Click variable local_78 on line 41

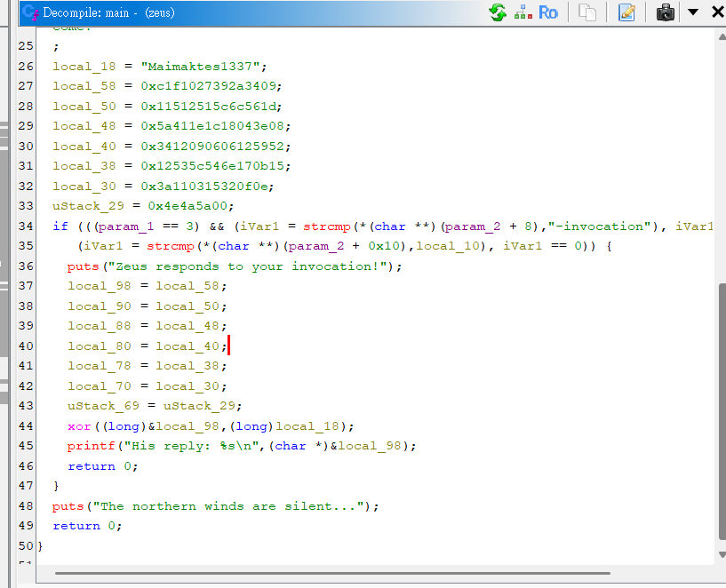(100, 365)
